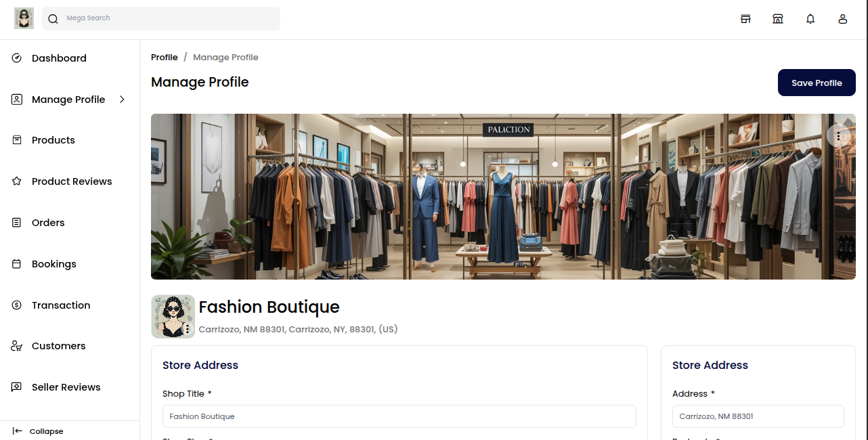Click the Transaction dollar icon in sidebar
The width and height of the screenshot is (868, 440).
pos(17,305)
